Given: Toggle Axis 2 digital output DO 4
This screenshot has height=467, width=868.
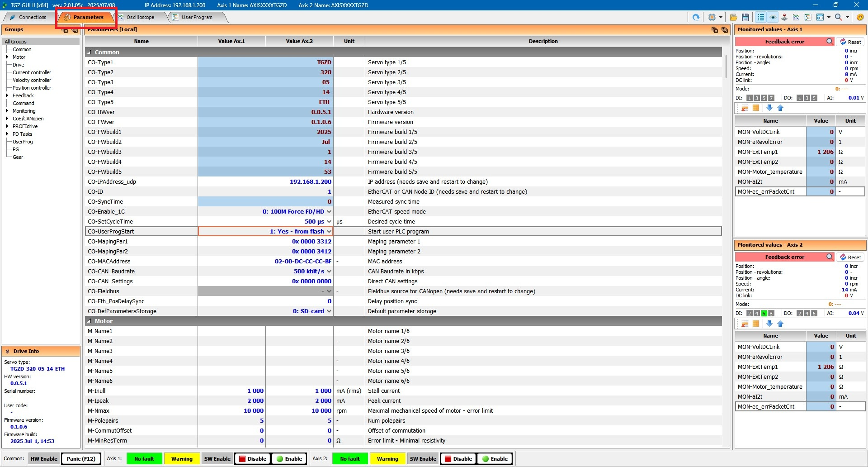Looking at the screenshot, I should tap(807, 313).
